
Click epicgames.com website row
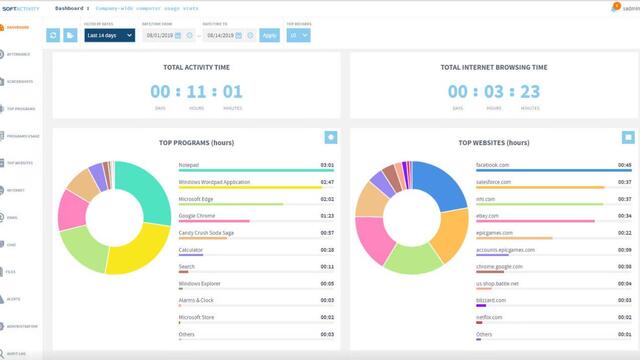click(553, 234)
